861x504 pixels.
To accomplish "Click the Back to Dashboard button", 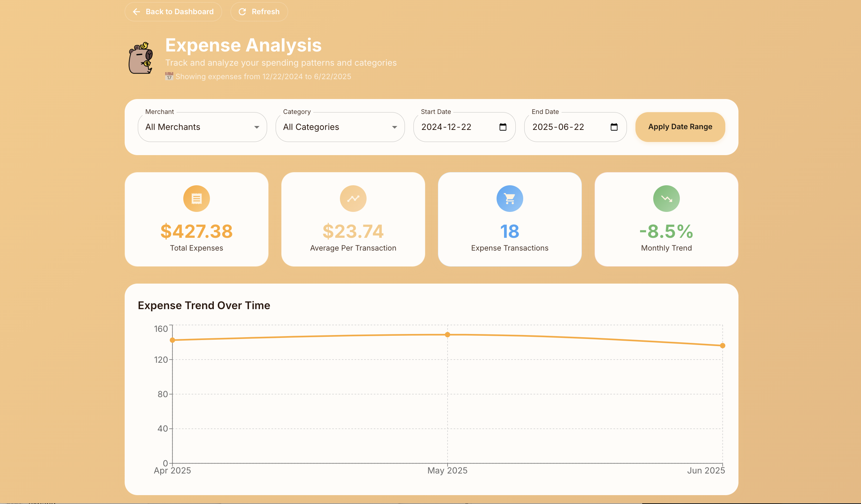I will pyautogui.click(x=173, y=12).
